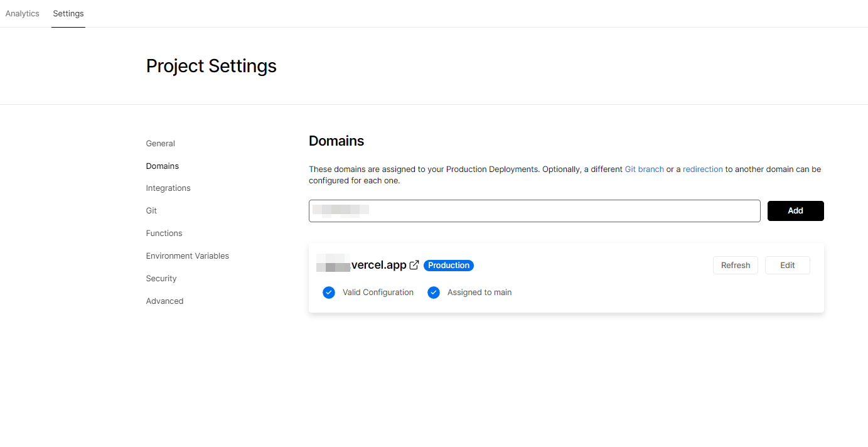Switch to the Analytics tab

(23, 14)
